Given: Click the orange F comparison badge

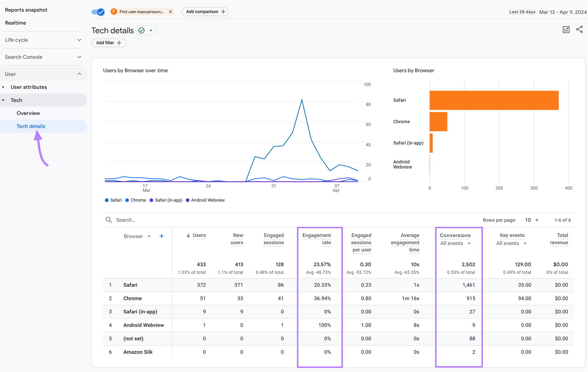Looking at the screenshot, I should [114, 12].
